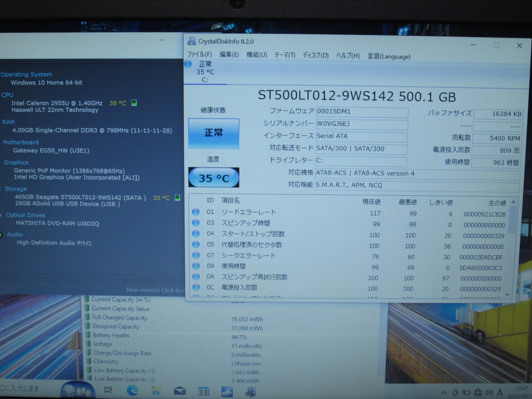
Task: Click the CrystalDiskInfo title bar app icon
Action: [x=192, y=41]
